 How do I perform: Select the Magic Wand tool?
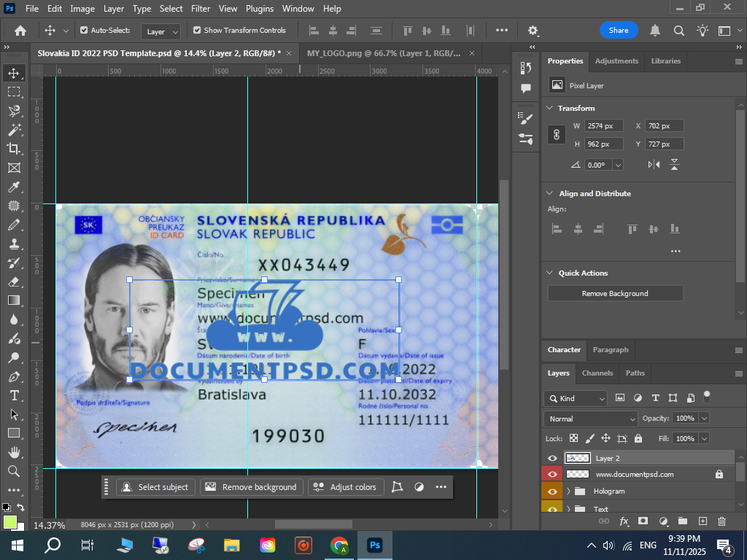14,130
